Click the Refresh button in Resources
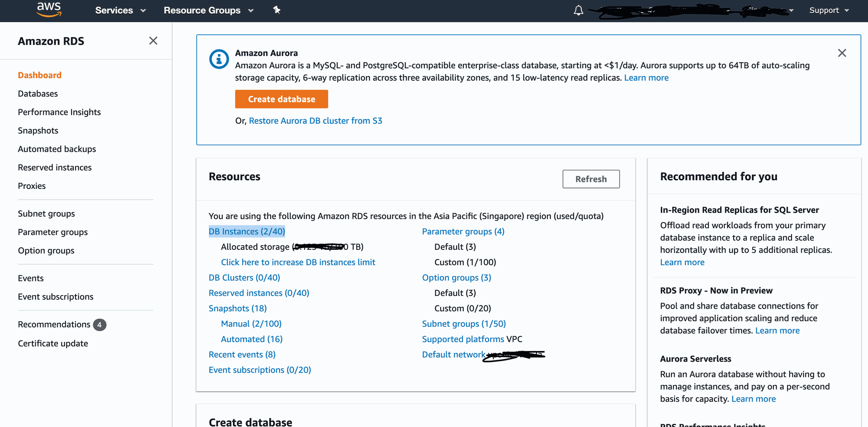This screenshot has height=427, width=868. point(591,179)
